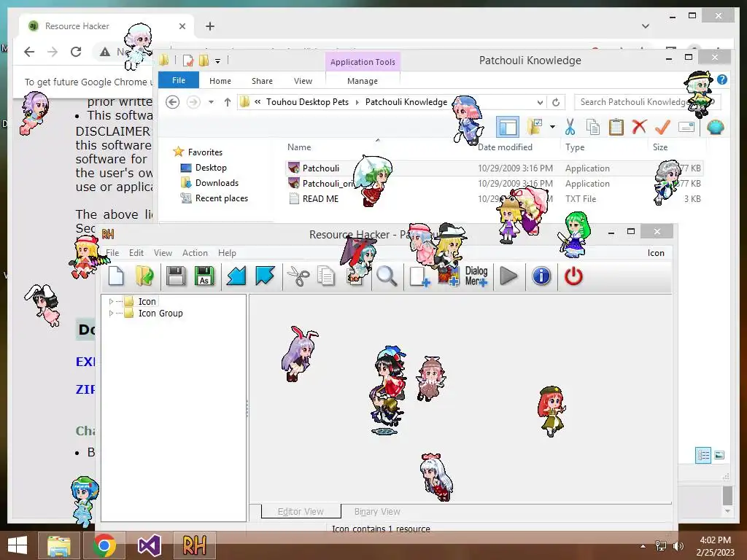The width and height of the screenshot is (747, 560).
Task: Open the Explorer File tab
Action: (x=179, y=80)
